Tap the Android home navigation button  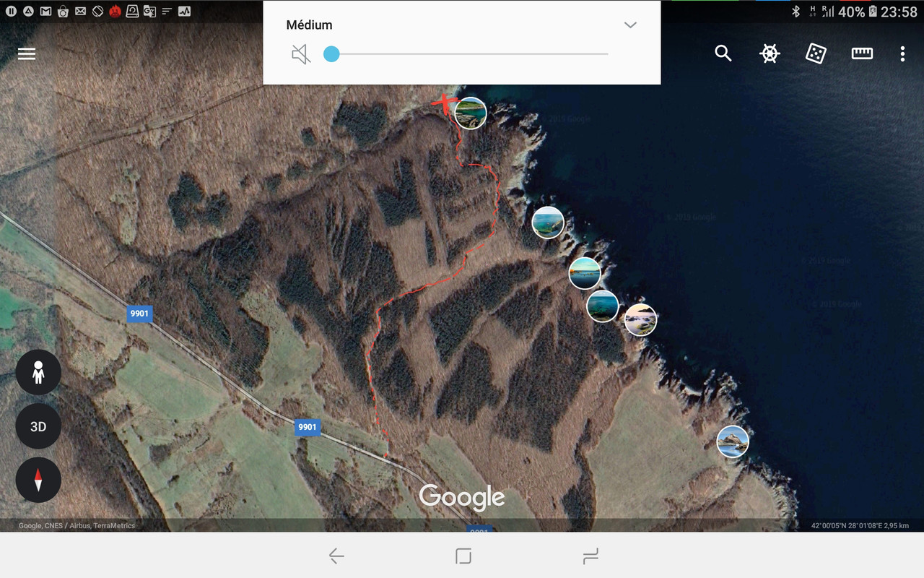pos(463,556)
